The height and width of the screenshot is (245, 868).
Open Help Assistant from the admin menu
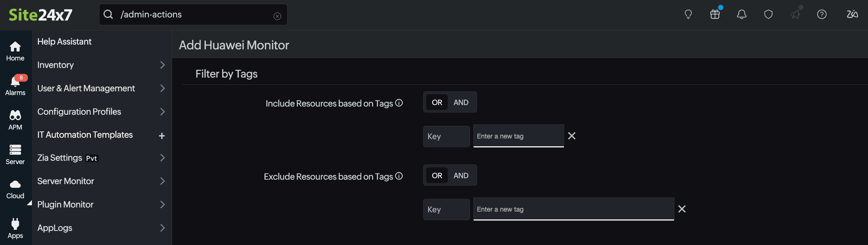(64, 42)
